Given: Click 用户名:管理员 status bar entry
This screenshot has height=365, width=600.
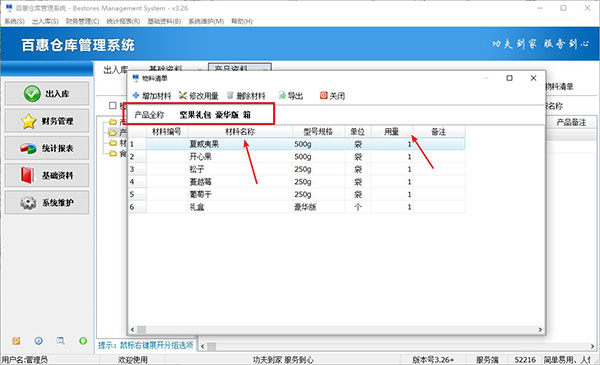Looking at the screenshot, I should click(24, 360).
